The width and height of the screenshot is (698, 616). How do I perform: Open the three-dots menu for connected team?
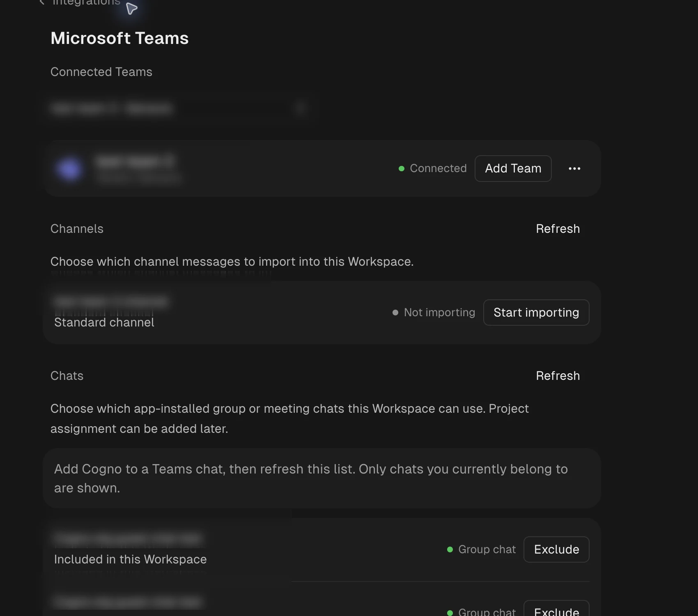point(574,168)
